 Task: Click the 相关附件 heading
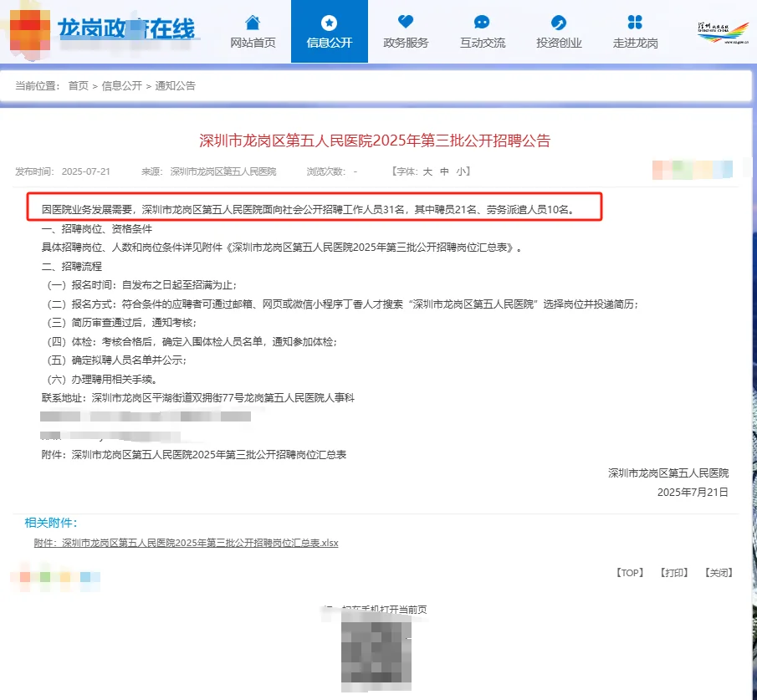(x=51, y=523)
